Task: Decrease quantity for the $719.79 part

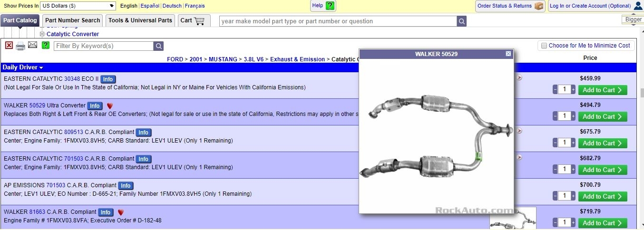Action: [x=555, y=222]
